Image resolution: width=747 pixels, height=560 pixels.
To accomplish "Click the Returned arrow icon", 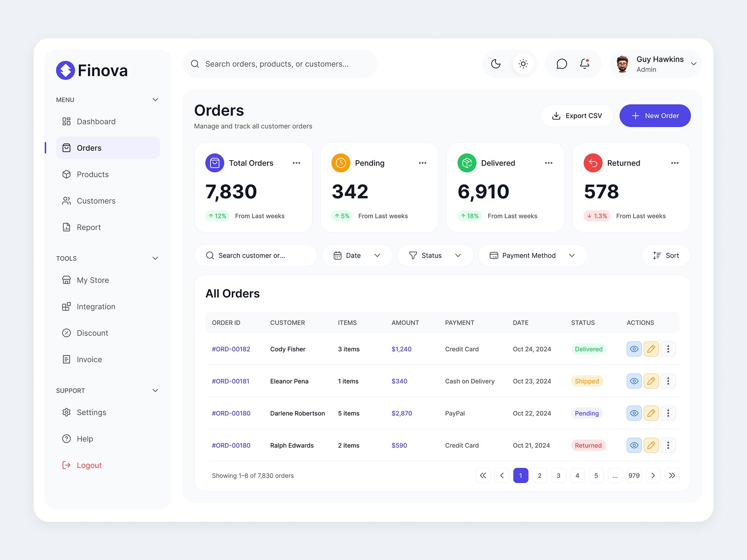I will point(593,163).
